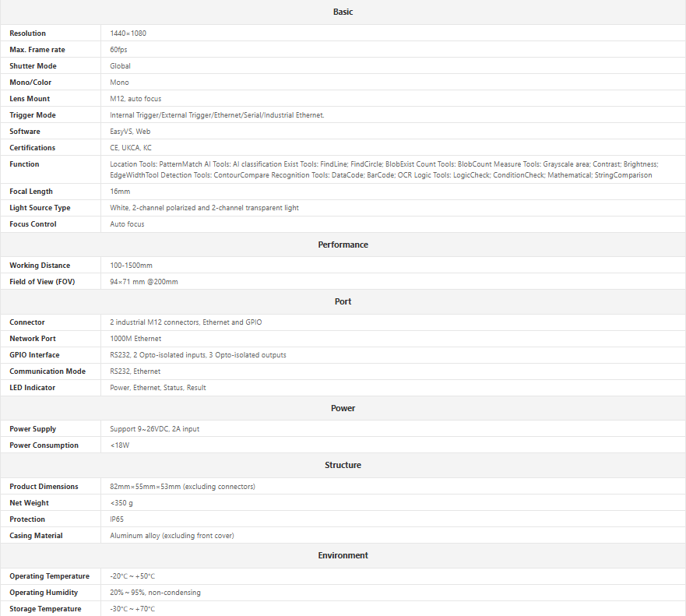This screenshot has width=686, height=616.
Task: Select the Focal Length value 16mm
Action: pyautogui.click(x=120, y=192)
